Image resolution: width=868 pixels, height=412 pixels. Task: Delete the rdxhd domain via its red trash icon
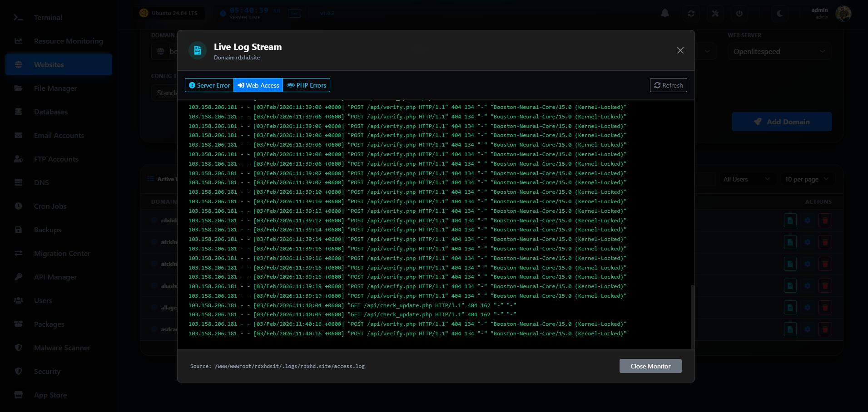click(x=825, y=220)
